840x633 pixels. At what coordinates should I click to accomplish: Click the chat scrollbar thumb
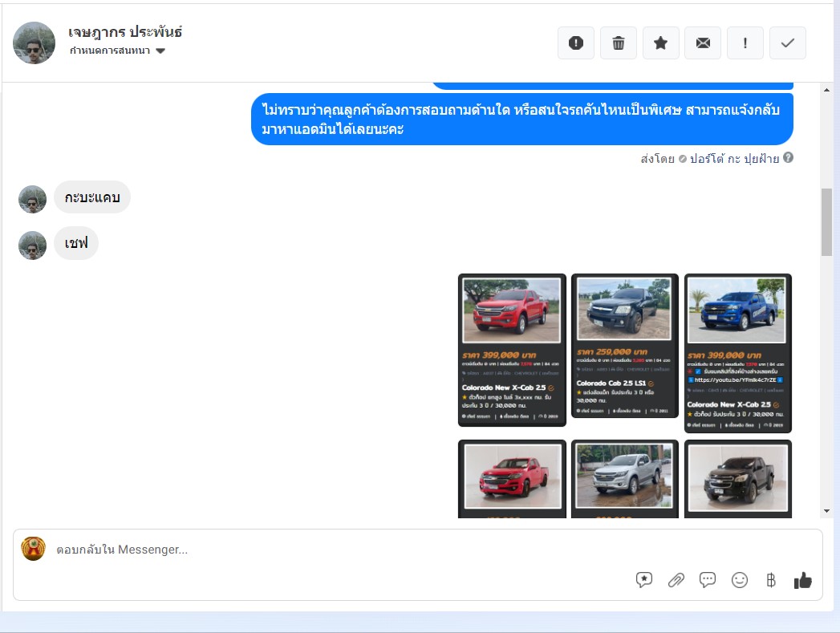[826, 222]
